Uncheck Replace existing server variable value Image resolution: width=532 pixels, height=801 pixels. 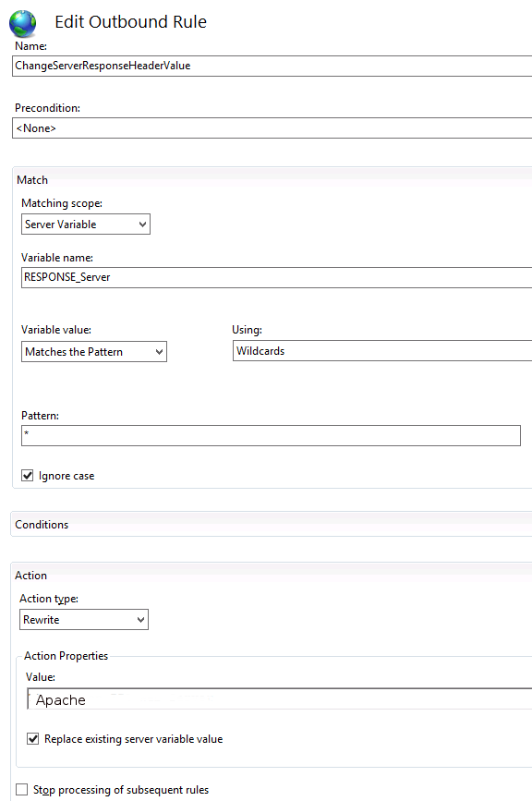(x=32, y=739)
